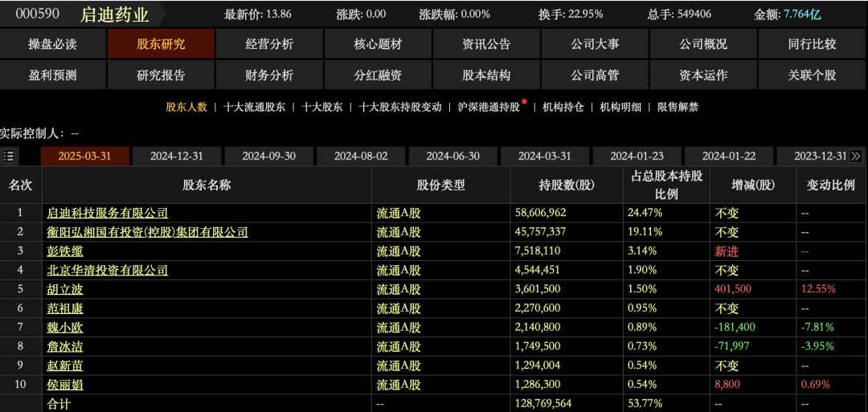Select the 2024-12-31 report date
Viewport: 868px width, 412px height.
[x=177, y=156]
